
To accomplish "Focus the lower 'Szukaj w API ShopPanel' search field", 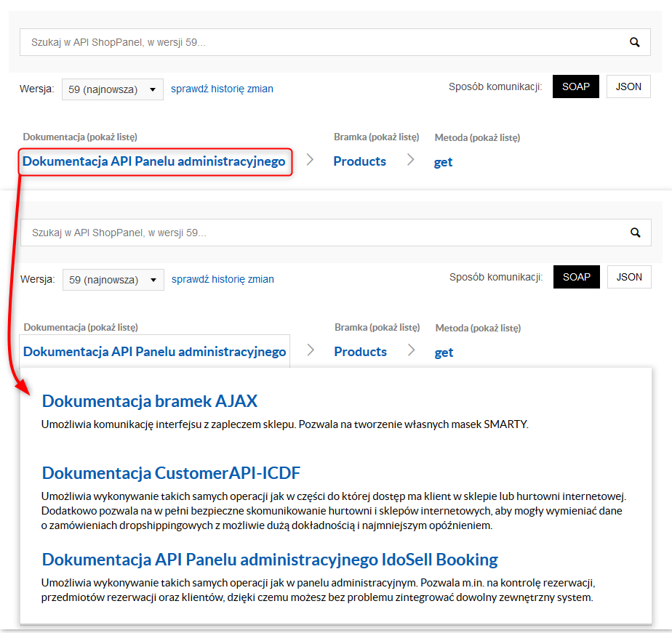I will coord(335,233).
